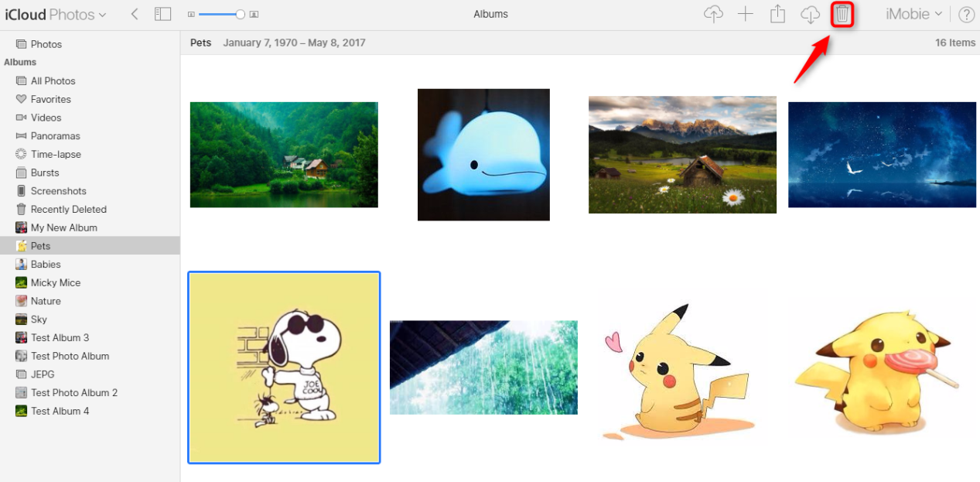Click the Pets album date range text
This screenshot has width=980, height=482.
pyautogui.click(x=294, y=43)
